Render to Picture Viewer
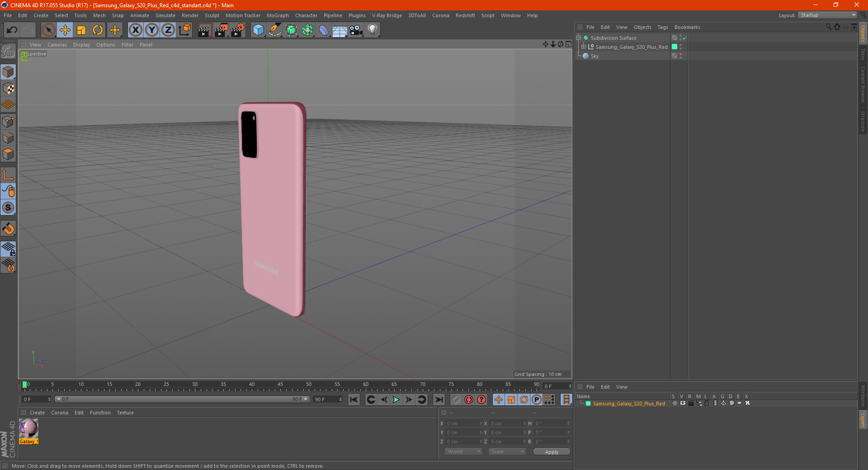 pos(221,30)
